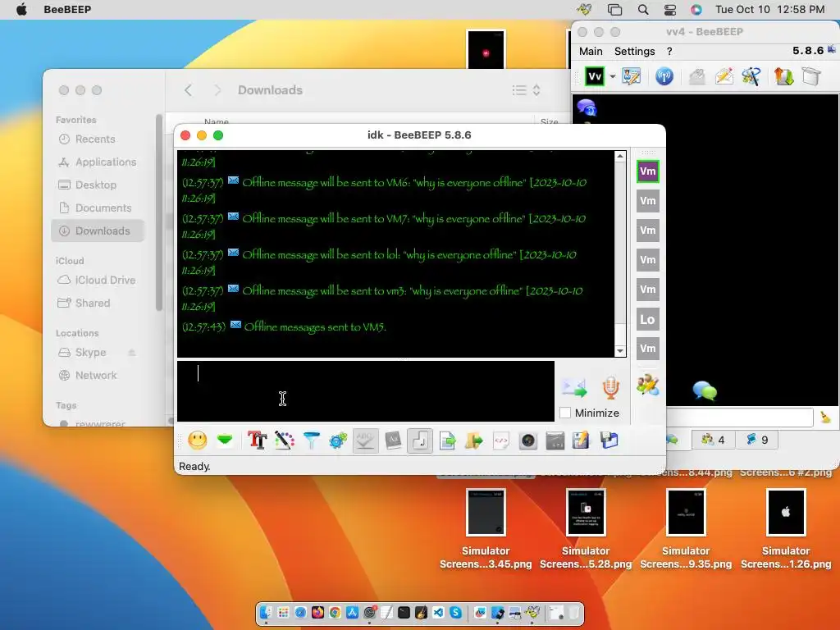The image size is (840, 630).
Task: Select the highlighted purple Vm member avatar
Action: point(648,171)
